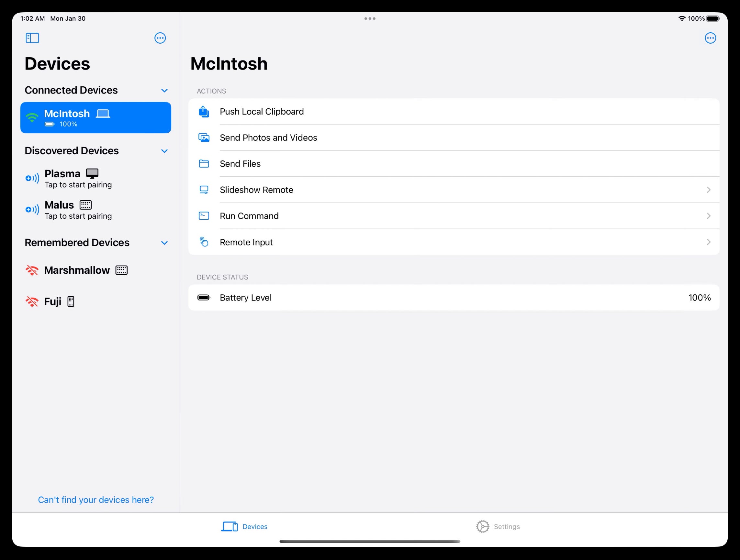Collapse the Connected Devices section
740x560 pixels.
[x=164, y=89]
